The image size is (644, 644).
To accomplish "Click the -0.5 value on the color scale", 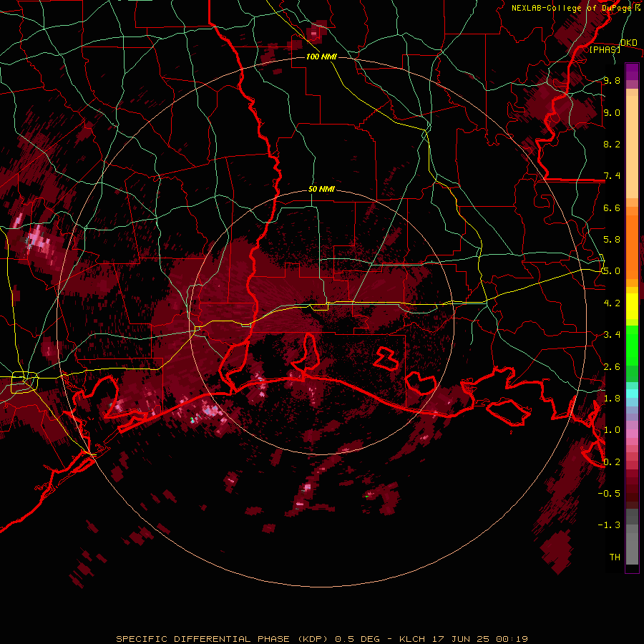I will (609, 494).
